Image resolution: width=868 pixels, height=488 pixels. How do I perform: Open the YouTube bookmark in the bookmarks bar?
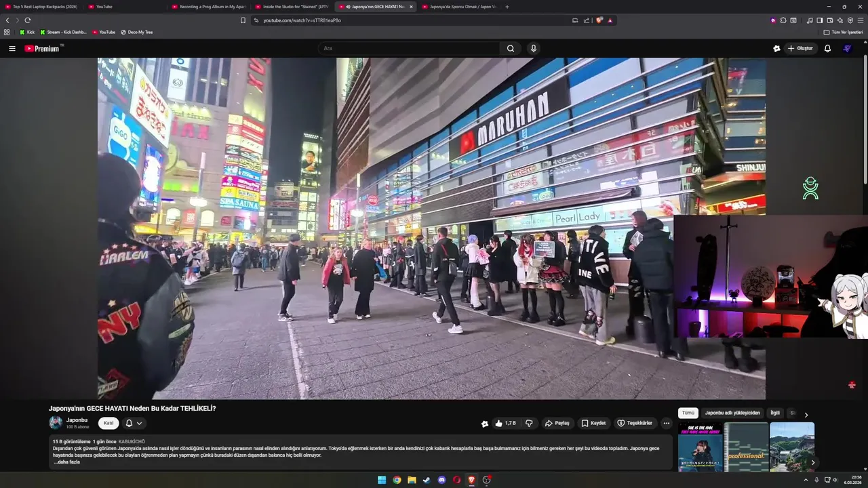[x=104, y=32]
